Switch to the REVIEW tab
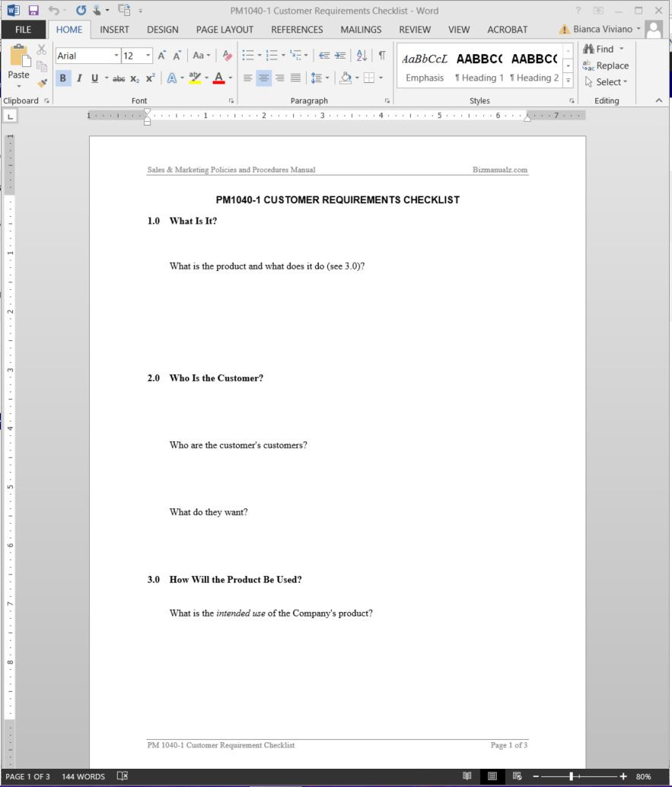 pyautogui.click(x=415, y=30)
